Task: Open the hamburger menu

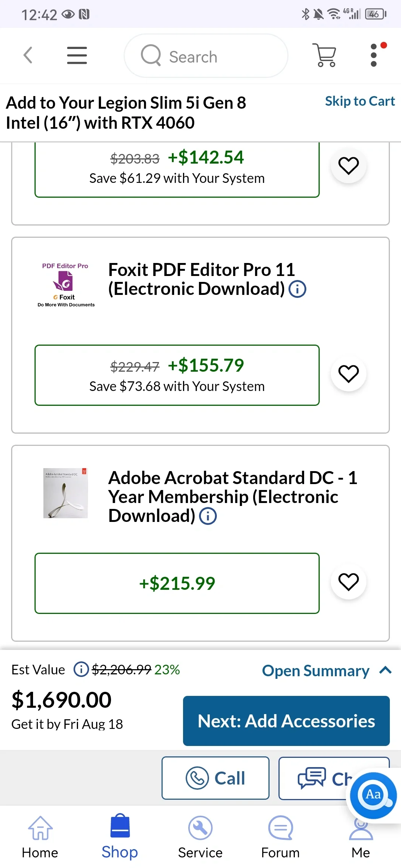Action: coord(77,56)
